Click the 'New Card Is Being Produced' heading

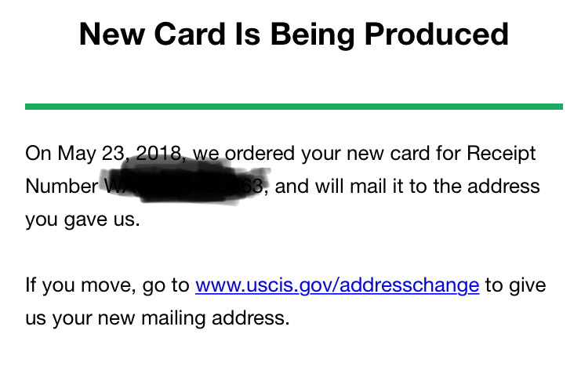(x=293, y=34)
